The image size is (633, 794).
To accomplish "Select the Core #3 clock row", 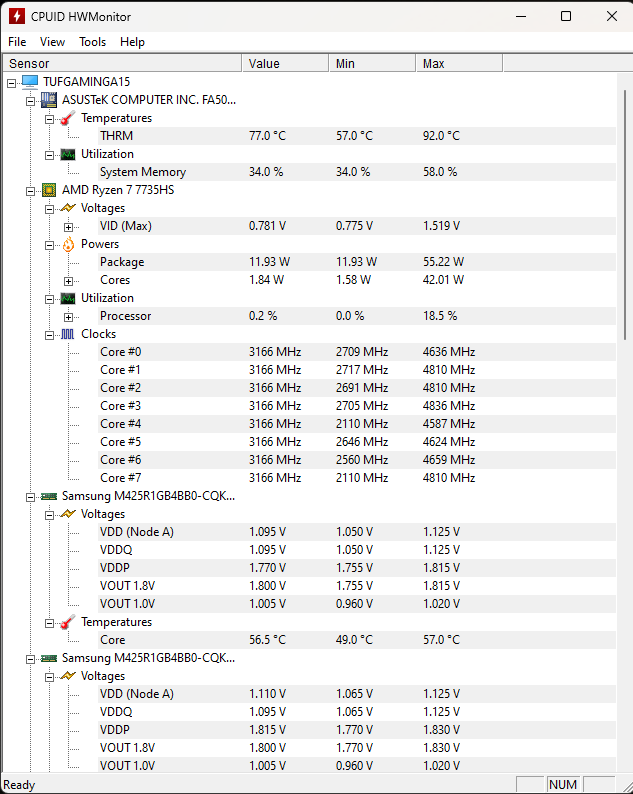I will 357,406.
